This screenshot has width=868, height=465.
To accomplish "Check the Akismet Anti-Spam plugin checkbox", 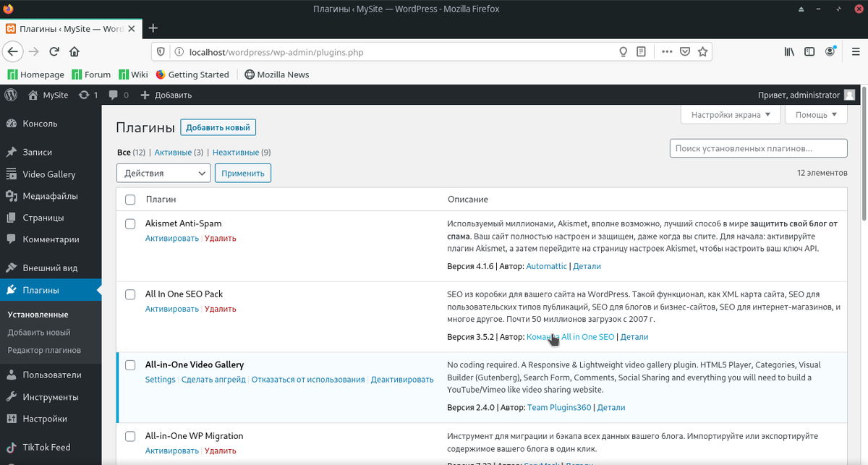I will 130,224.
